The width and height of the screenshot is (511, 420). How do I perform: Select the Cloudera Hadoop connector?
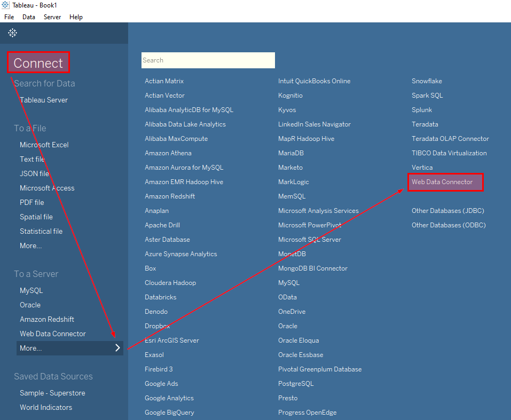click(170, 282)
